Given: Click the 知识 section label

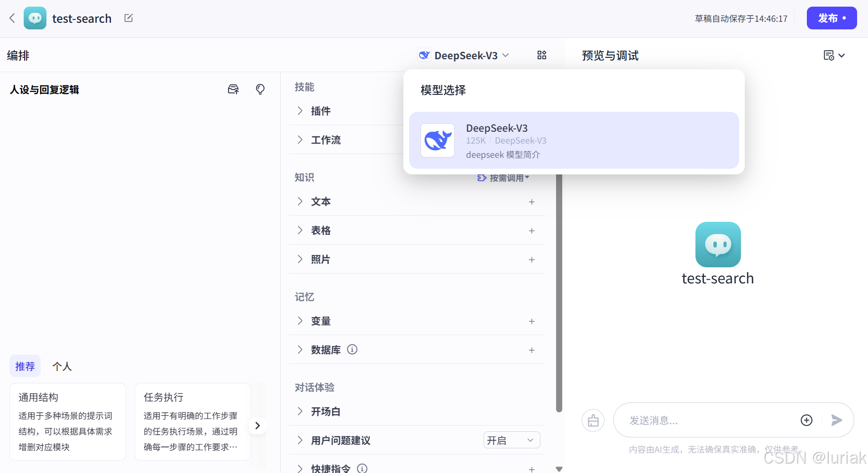Looking at the screenshot, I should (304, 177).
